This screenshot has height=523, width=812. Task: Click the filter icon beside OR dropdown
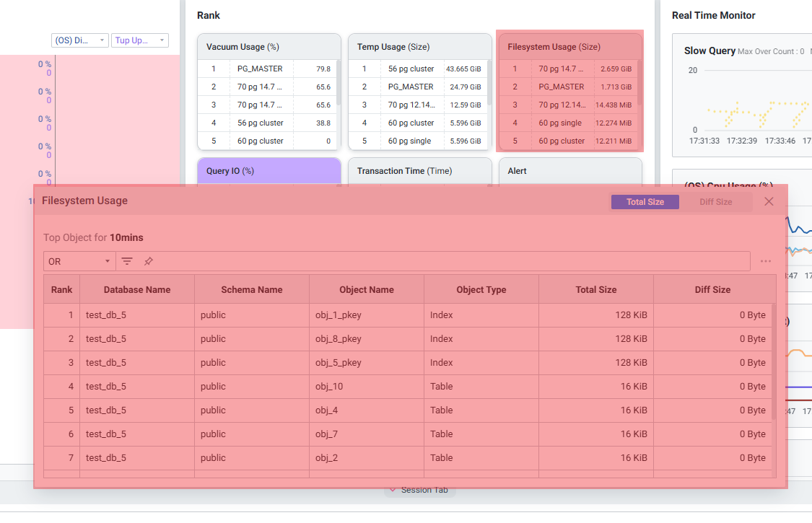(127, 261)
